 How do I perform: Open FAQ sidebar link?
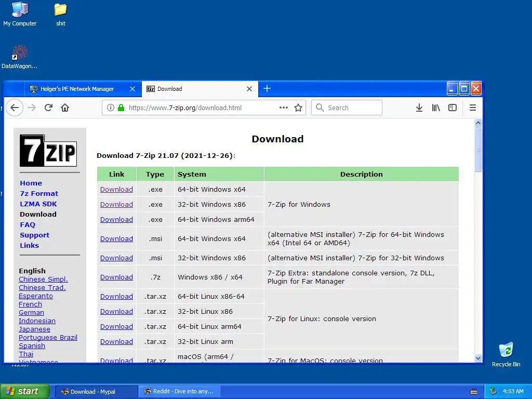tap(28, 224)
